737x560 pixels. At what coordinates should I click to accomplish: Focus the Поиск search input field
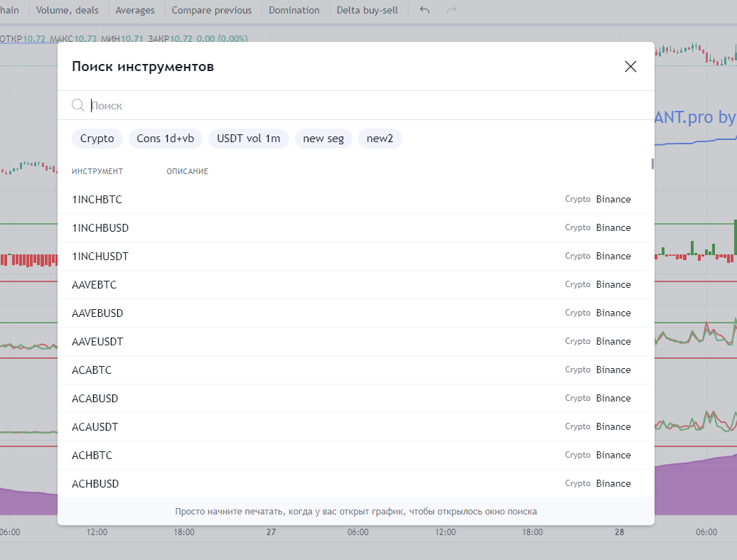coord(355,105)
